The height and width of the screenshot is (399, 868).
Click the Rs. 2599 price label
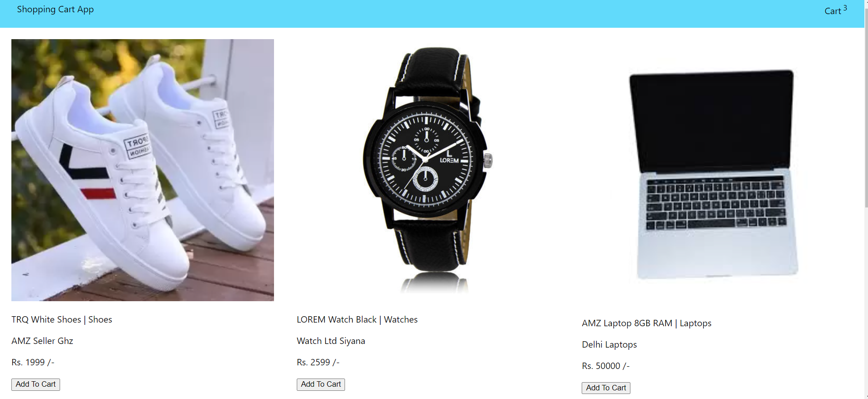tap(318, 363)
